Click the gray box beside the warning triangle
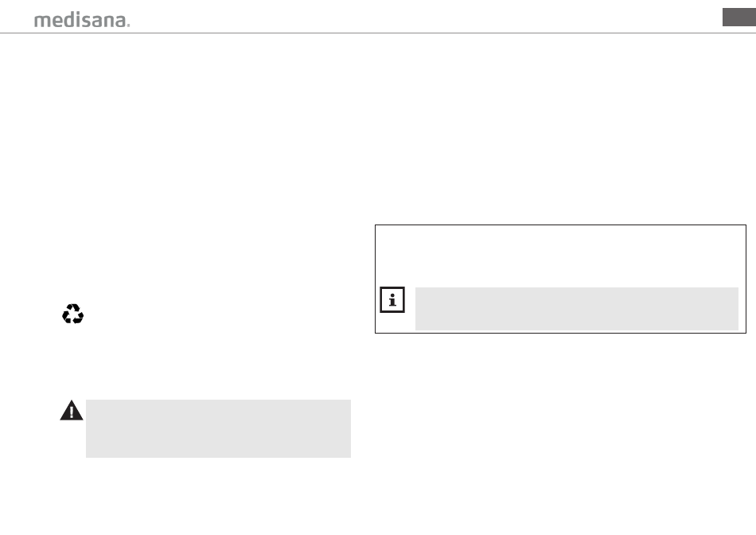Screen dimensions: 756x535 click(x=218, y=428)
